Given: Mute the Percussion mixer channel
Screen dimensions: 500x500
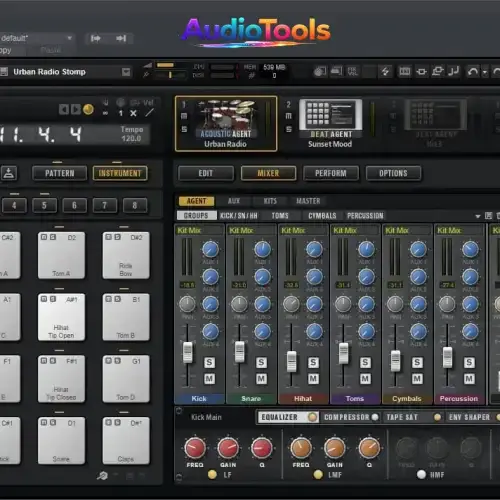Looking at the screenshot, I should click(469, 379).
